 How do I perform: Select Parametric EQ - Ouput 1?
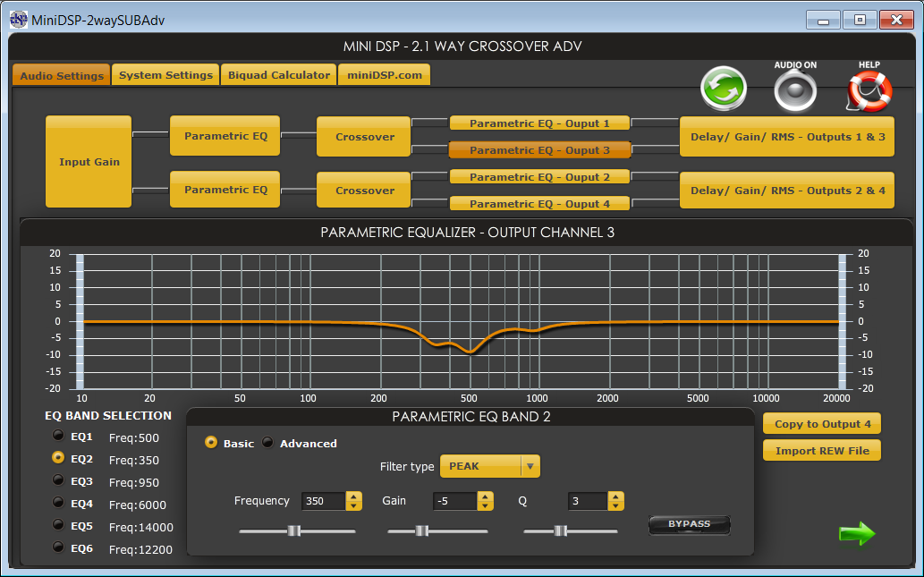[x=539, y=123]
